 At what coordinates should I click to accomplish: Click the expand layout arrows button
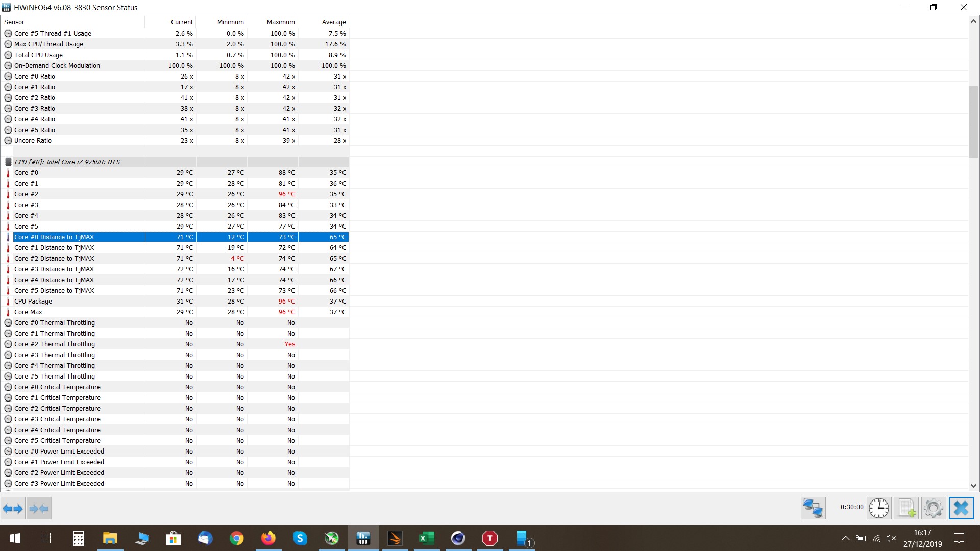click(x=13, y=508)
